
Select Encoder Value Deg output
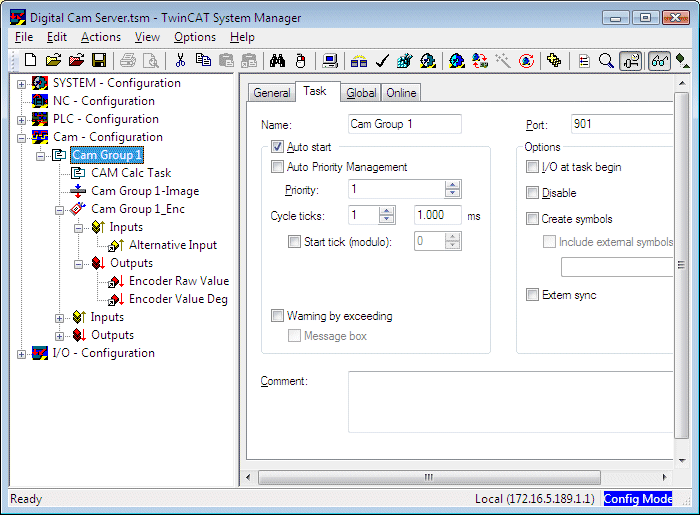coord(178,299)
